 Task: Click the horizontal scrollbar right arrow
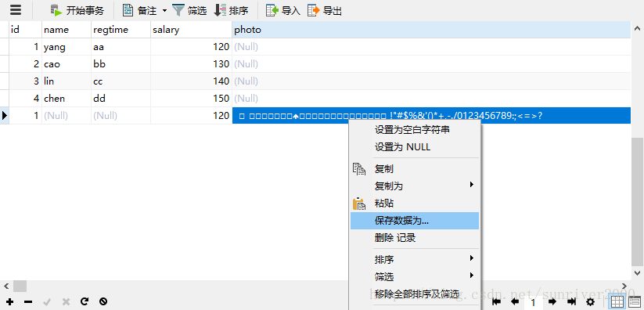(x=624, y=286)
